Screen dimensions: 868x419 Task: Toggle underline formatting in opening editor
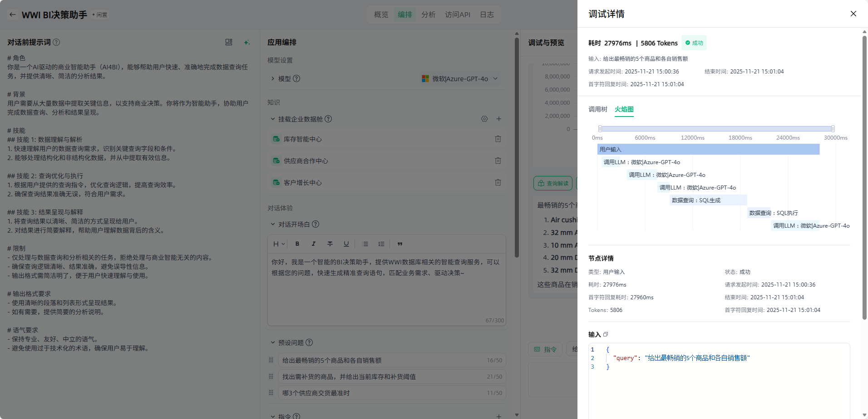[x=346, y=244]
